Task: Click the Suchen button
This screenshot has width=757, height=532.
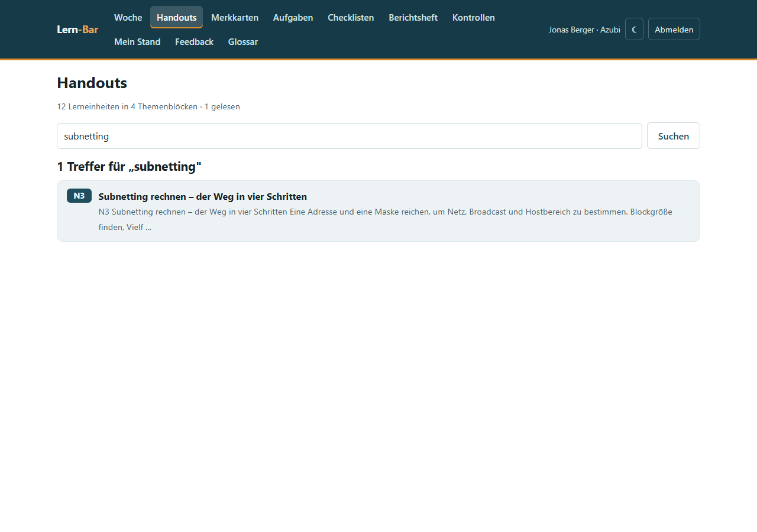Action: coord(674,136)
